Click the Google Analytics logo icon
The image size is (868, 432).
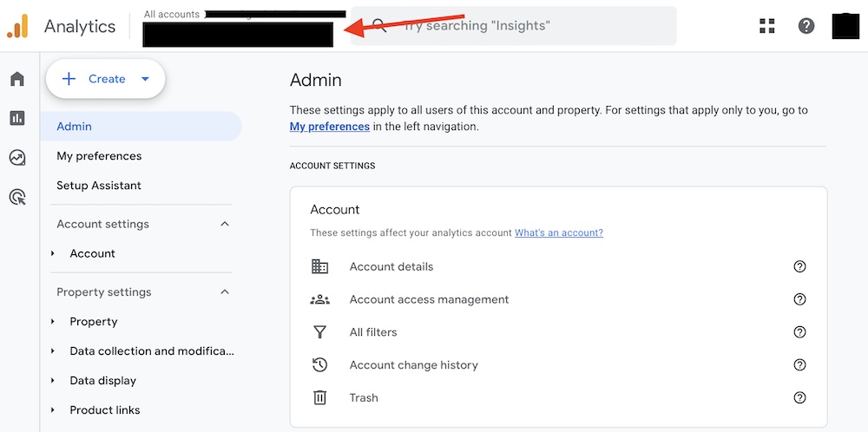click(17, 26)
